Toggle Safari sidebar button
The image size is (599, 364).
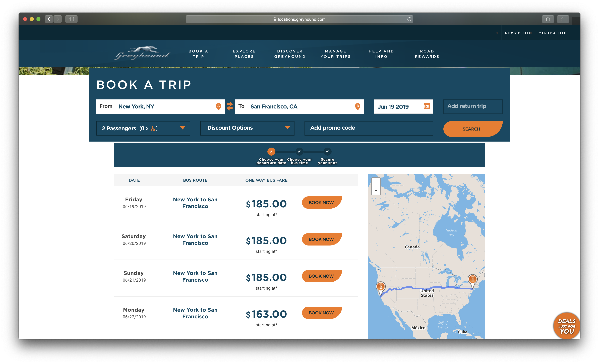pos(71,19)
